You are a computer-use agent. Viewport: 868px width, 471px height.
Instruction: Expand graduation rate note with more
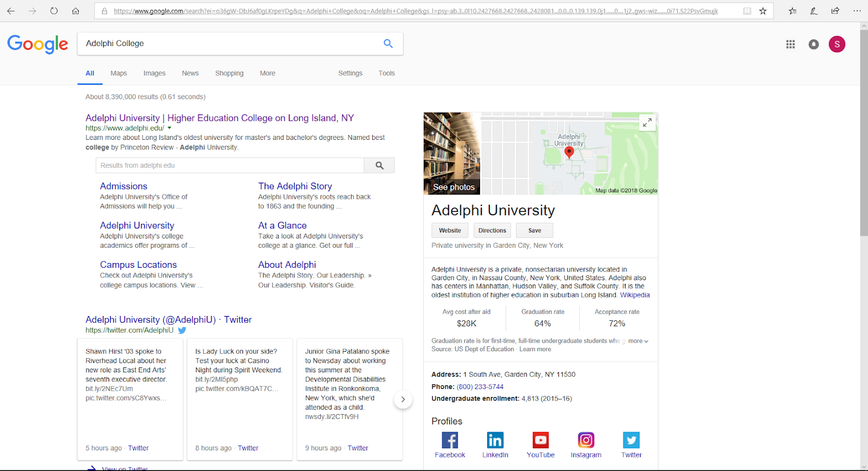coord(638,341)
